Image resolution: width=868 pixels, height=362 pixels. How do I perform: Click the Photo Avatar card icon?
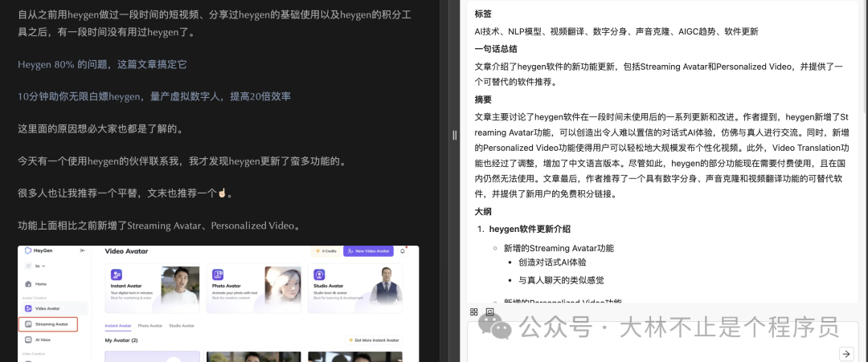coord(218,275)
